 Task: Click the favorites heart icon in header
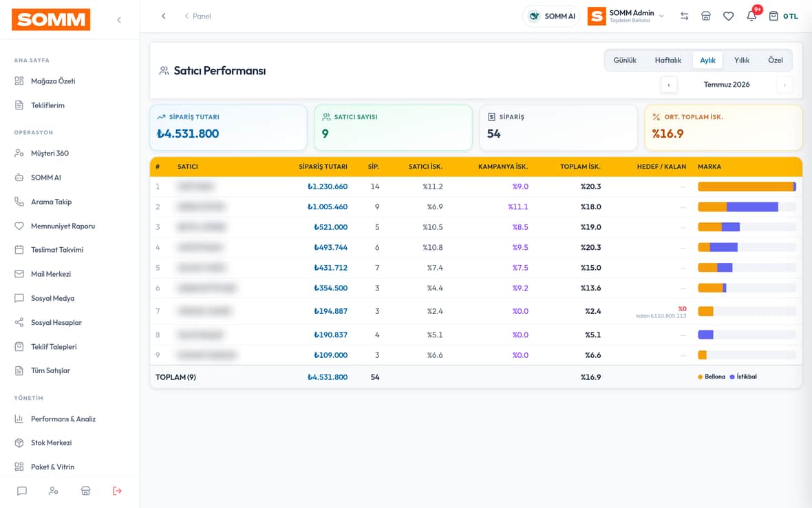coord(728,16)
